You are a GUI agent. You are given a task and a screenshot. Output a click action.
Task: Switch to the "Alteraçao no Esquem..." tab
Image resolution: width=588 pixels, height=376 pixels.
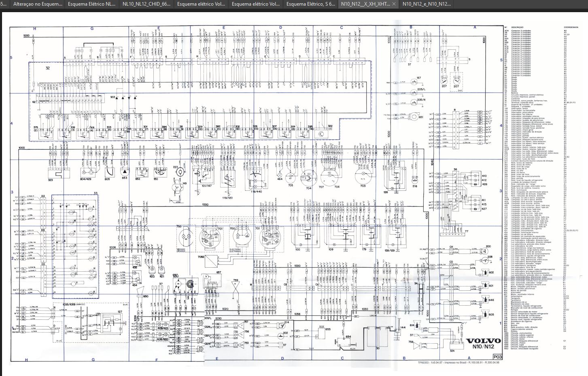(38, 4)
